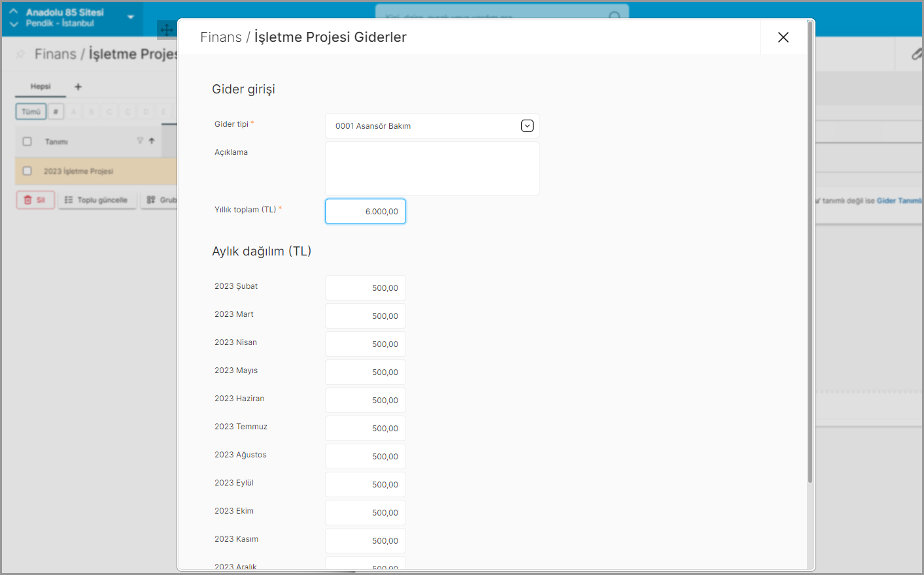This screenshot has height=575, width=924.
Task: Click the up chevron beside the site name
Action: [x=14, y=11]
